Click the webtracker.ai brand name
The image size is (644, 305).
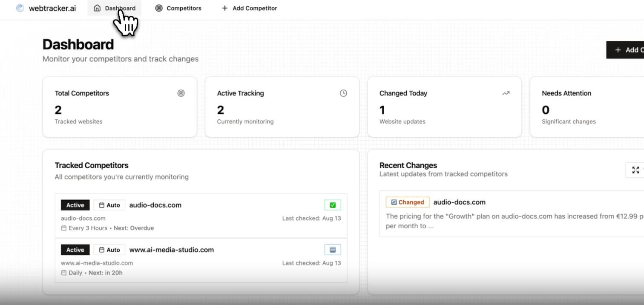52,8
